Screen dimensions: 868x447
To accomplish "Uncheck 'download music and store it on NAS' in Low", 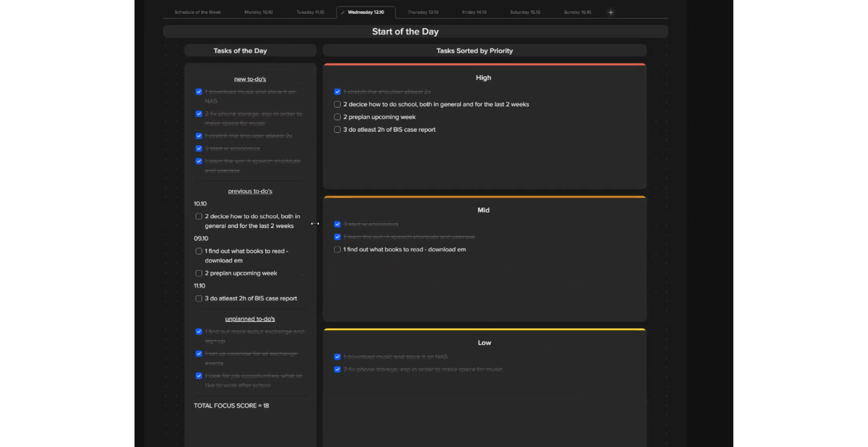I will point(337,357).
